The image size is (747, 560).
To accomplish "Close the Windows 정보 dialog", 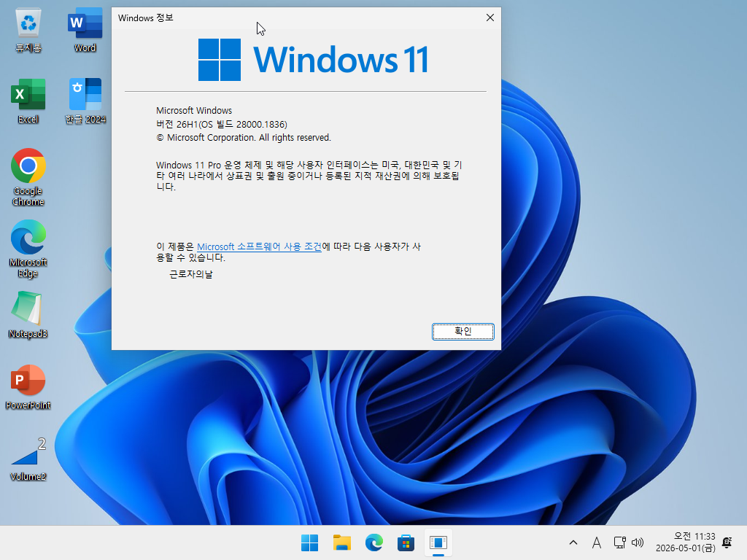I will tap(489, 17).
